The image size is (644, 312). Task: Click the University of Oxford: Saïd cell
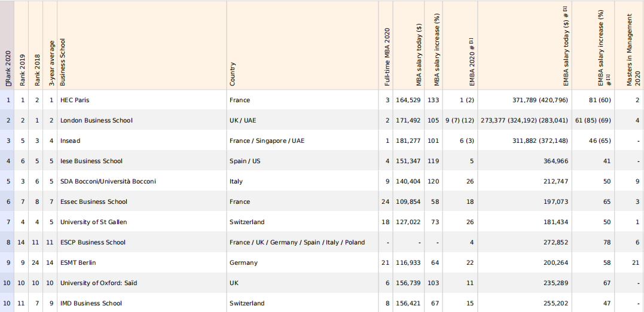click(99, 283)
